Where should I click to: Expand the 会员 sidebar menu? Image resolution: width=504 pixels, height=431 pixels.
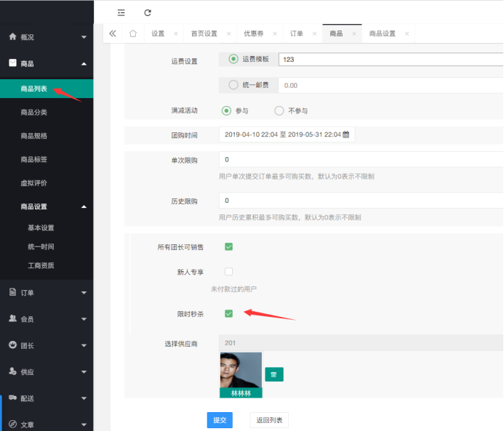click(47, 318)
